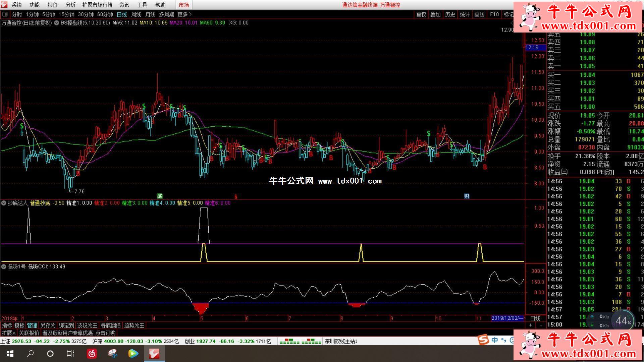644x362 pixels.
Task: Click the 关联报价 button
Action: 29,333
